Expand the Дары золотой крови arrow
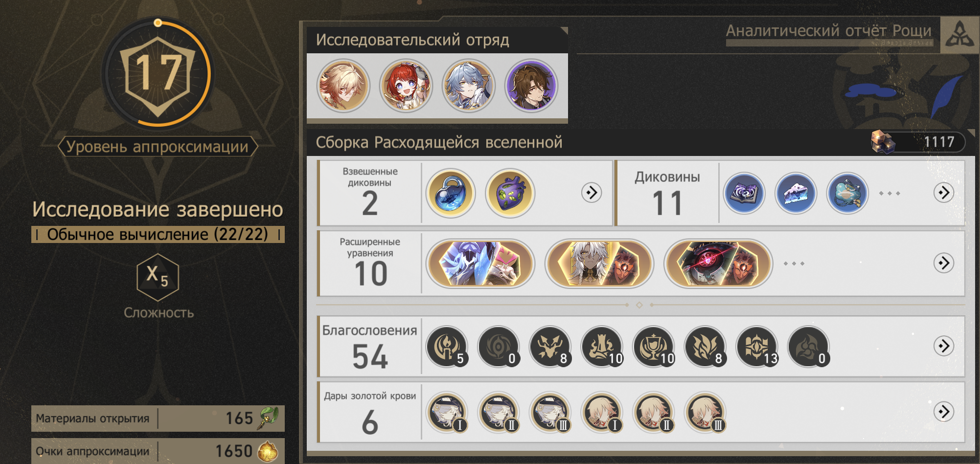This screenshot has width=980, height=464. [944, 412]
